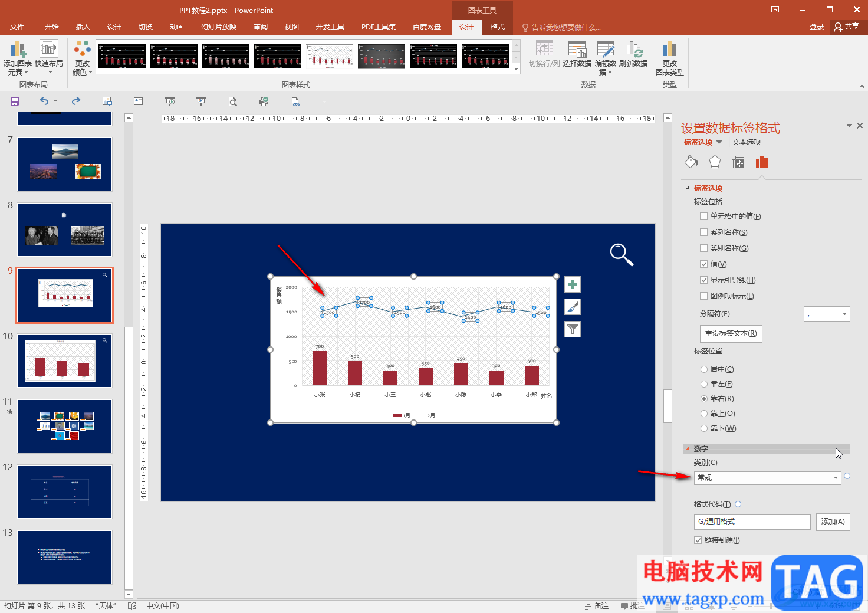Click the Save icon in quick access toolbar

pyautogui.click(x=15, y=101)
